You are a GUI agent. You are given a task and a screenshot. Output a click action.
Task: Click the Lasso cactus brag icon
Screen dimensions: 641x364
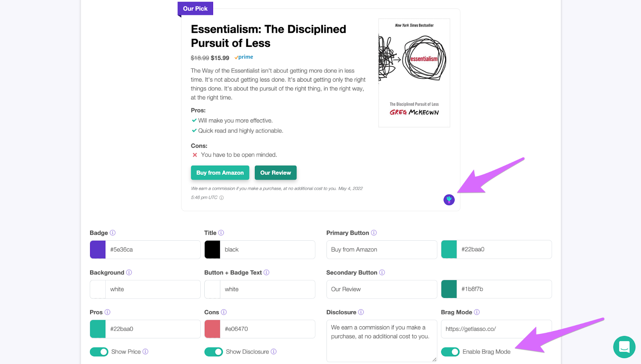[x=449, y=199]
